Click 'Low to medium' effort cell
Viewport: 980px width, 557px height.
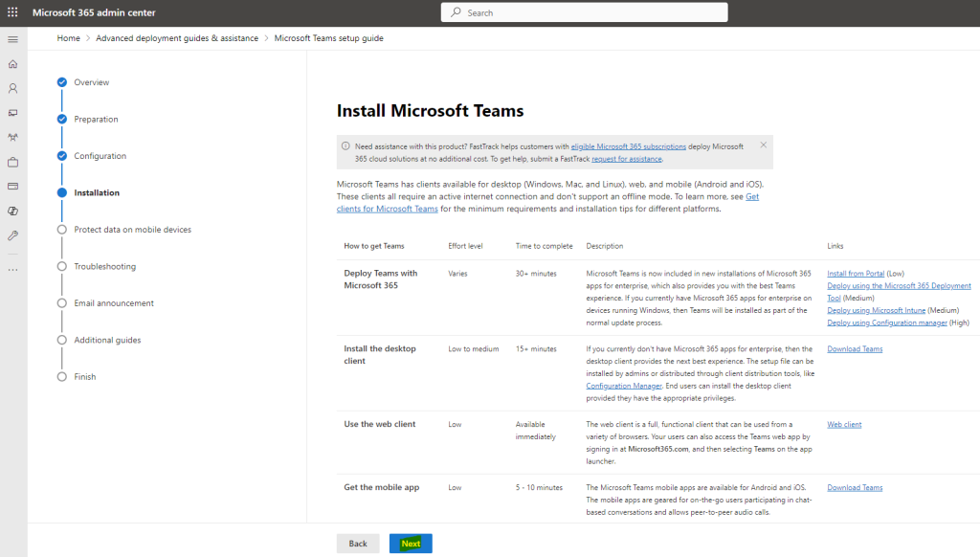click(x=473, y=349)
